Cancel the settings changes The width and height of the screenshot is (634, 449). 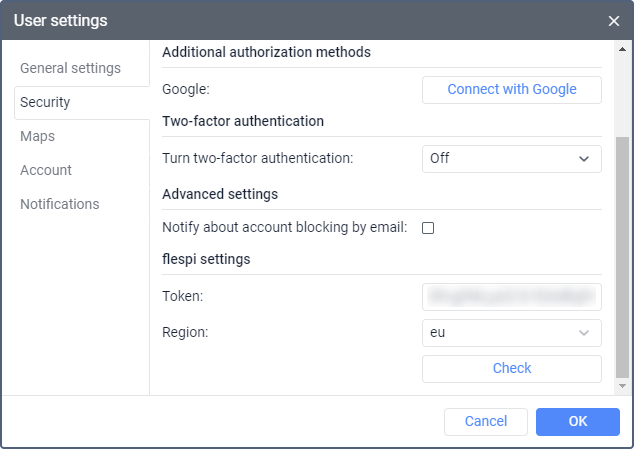coord(486,421)
